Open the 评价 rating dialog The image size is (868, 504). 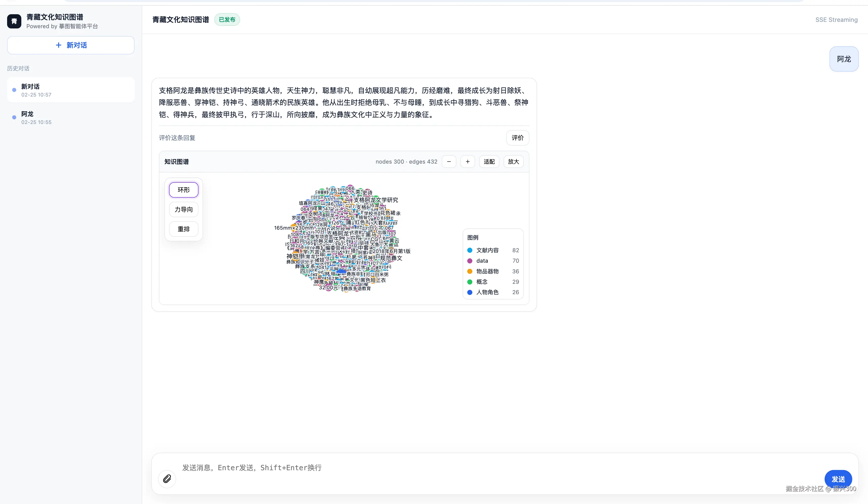point(518,137)
